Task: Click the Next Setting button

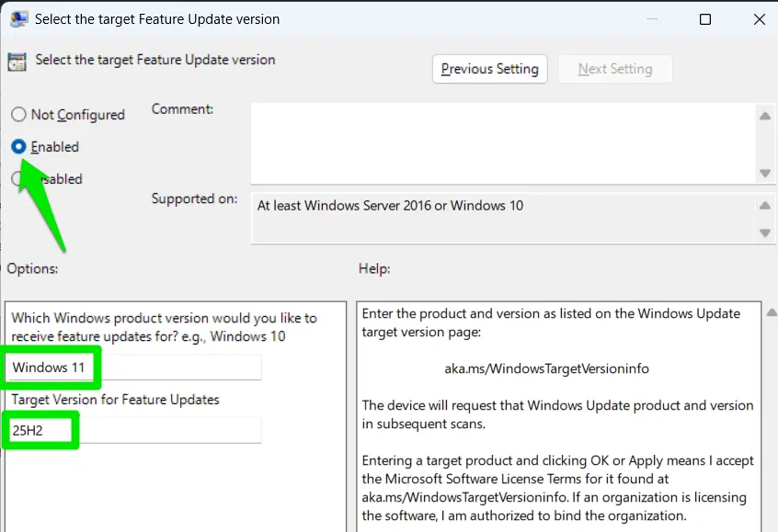Action: point(615,69)
